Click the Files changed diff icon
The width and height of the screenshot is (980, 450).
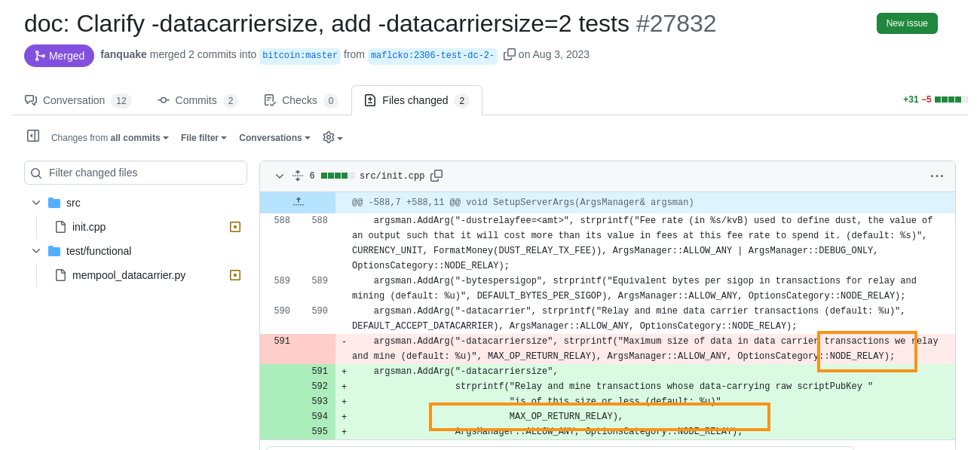(x=370, y=100)
